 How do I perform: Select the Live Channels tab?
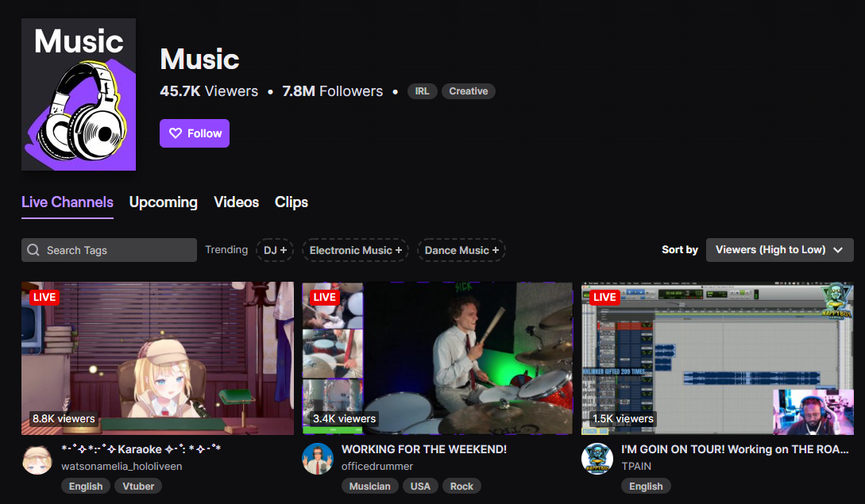click(x=68, y=202)
